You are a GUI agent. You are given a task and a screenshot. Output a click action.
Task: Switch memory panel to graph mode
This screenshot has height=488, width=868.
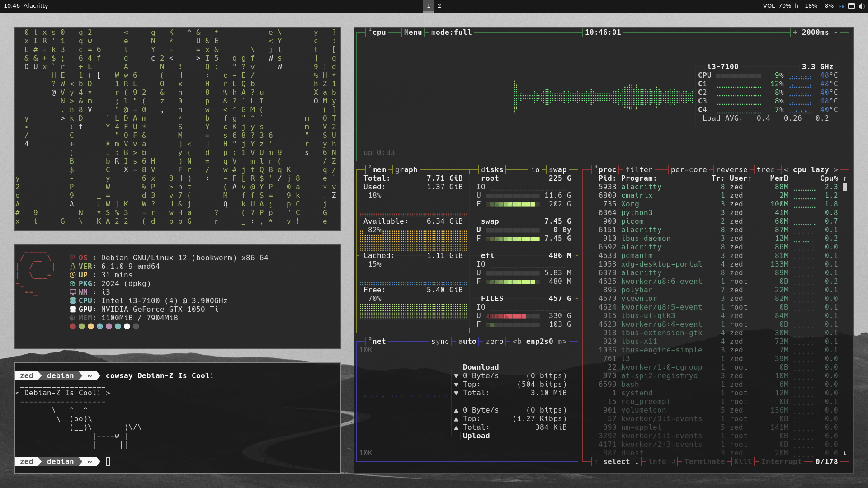pos(406,169)
